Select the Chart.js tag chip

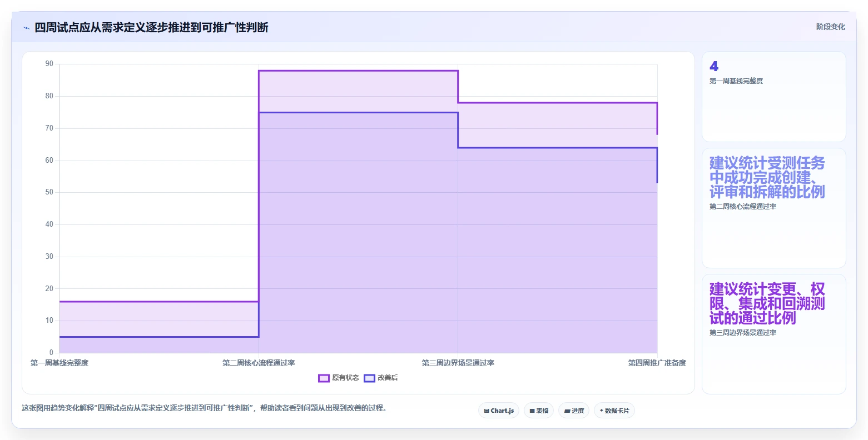(499, 411)
